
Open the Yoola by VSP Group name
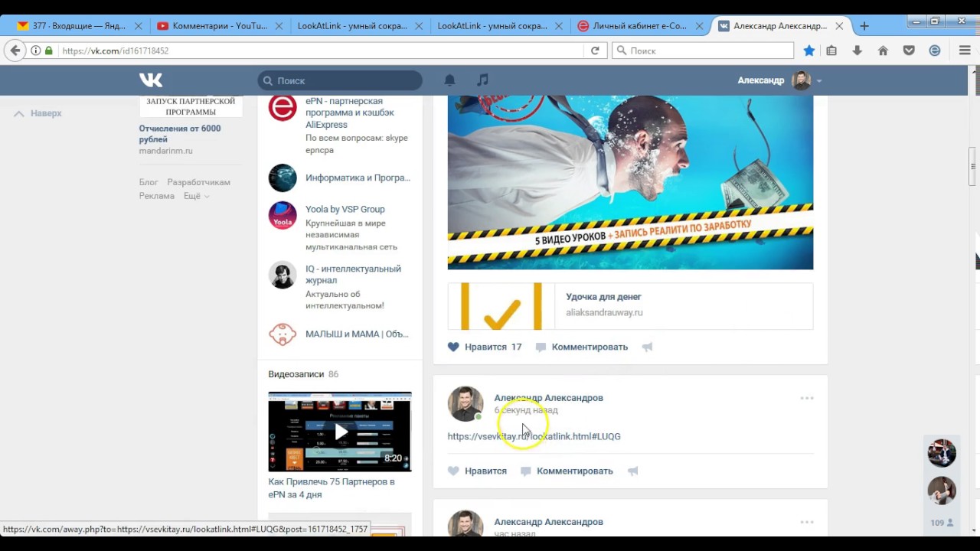click(345, 209)
